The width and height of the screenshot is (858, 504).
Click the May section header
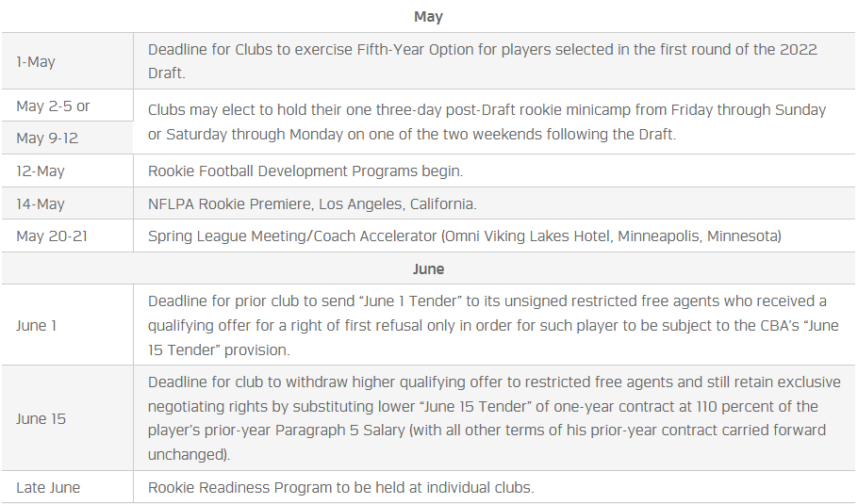coord(428,17)
